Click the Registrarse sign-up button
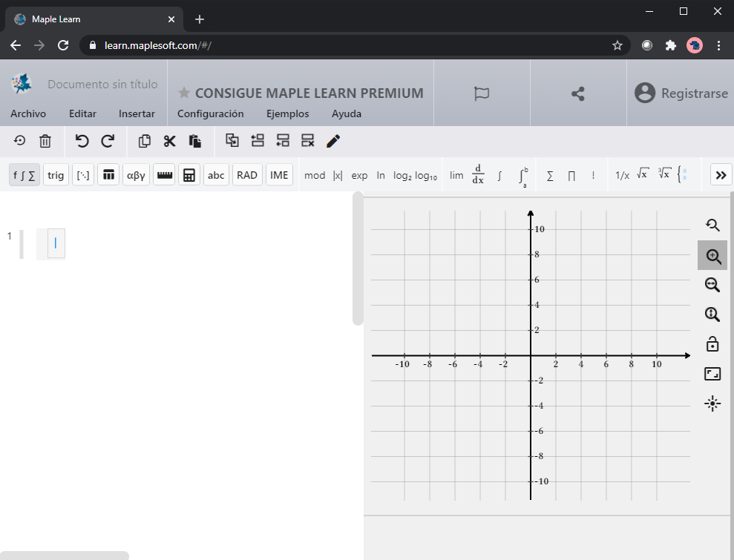 [681, 93]
